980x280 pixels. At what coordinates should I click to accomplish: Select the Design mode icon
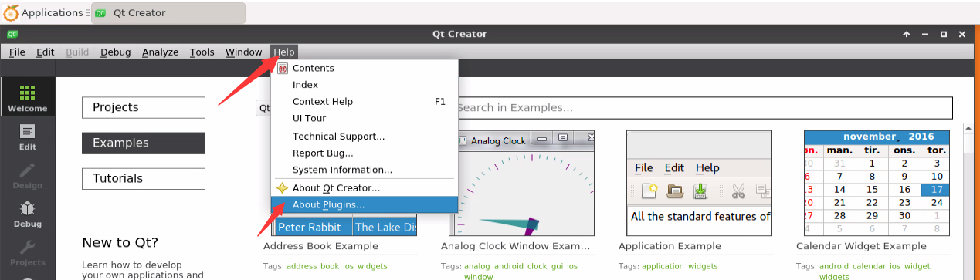click(27, 175)
